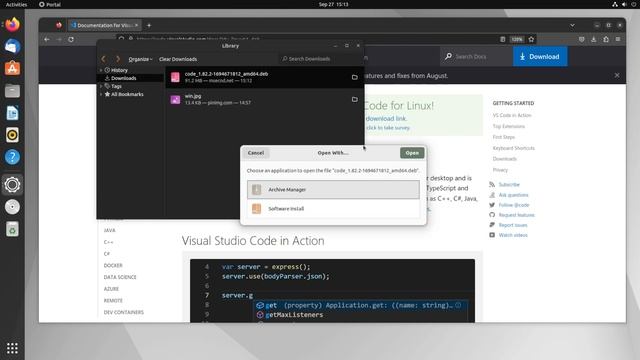Open the Firefox downloads panel arrow icon
The width and height of the screenshot is (640, 360).
594,39
